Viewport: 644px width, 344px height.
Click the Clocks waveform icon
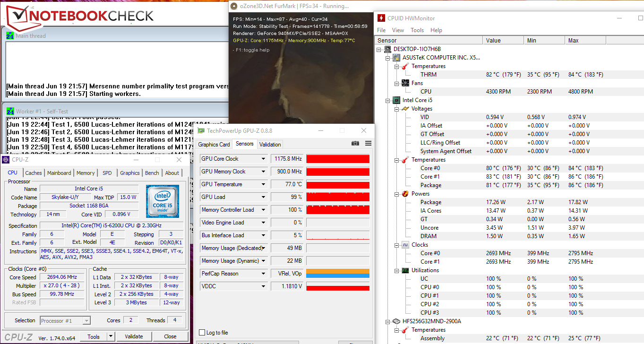click(405, 245)
